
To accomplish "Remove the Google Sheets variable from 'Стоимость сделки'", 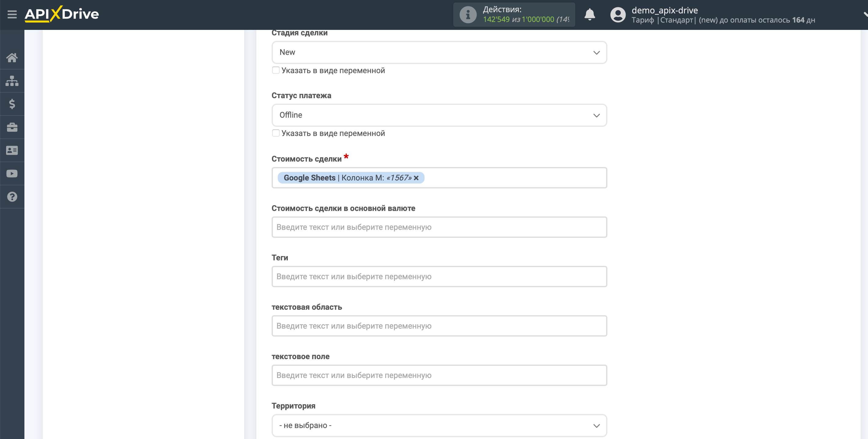I will [x=417, y=177].
